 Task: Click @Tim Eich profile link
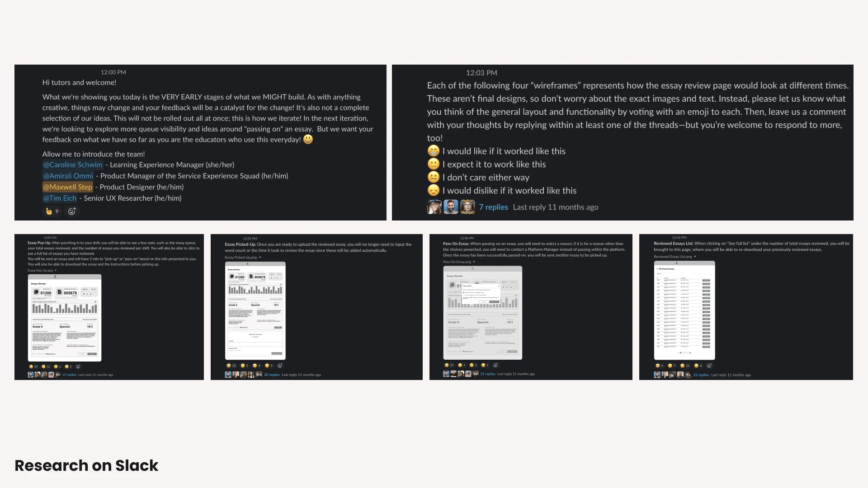59,198
